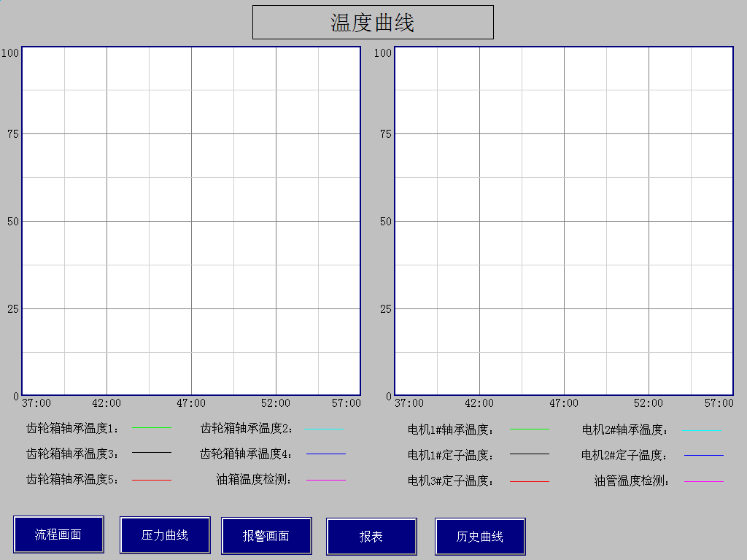747x560 pixels.
Task: Select red line swatch for 电机3#定子温度
Action: tap(530, 481)
